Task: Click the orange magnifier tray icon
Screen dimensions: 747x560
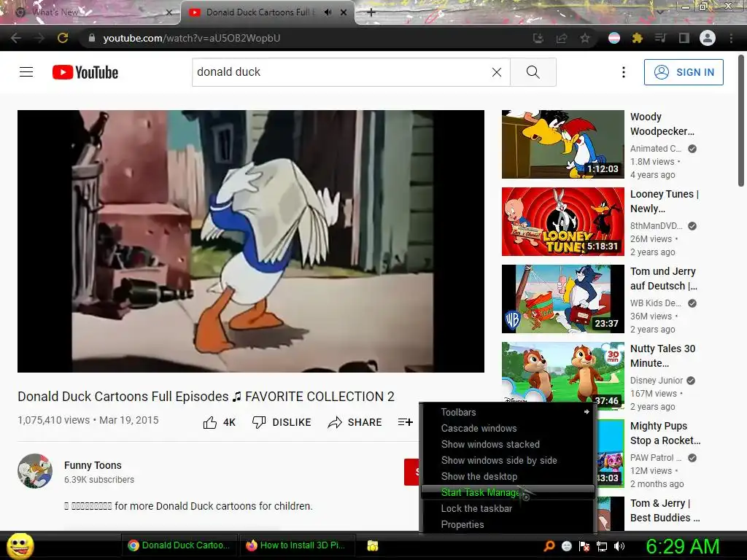Action: pyautogui.click(x=549, y=546)
